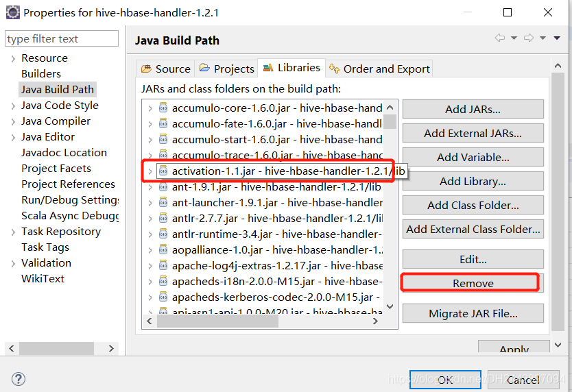Switch to the Projects tab
Screen dimensions: 572x392
(x=226, y=69)
